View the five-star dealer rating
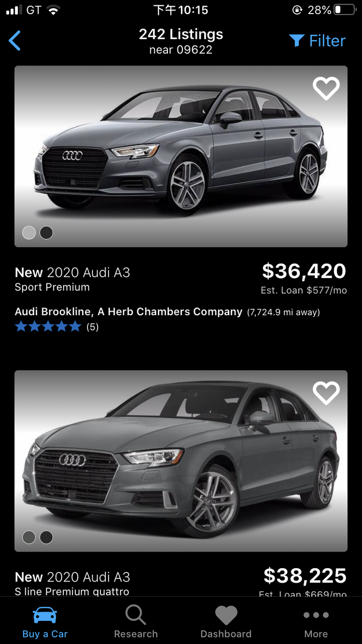Screen dimensions: 362x644 (x=48, y=327)
